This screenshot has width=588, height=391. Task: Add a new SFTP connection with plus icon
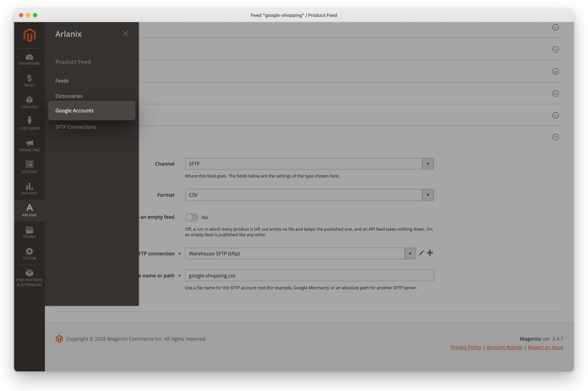(x=430, y=253)
